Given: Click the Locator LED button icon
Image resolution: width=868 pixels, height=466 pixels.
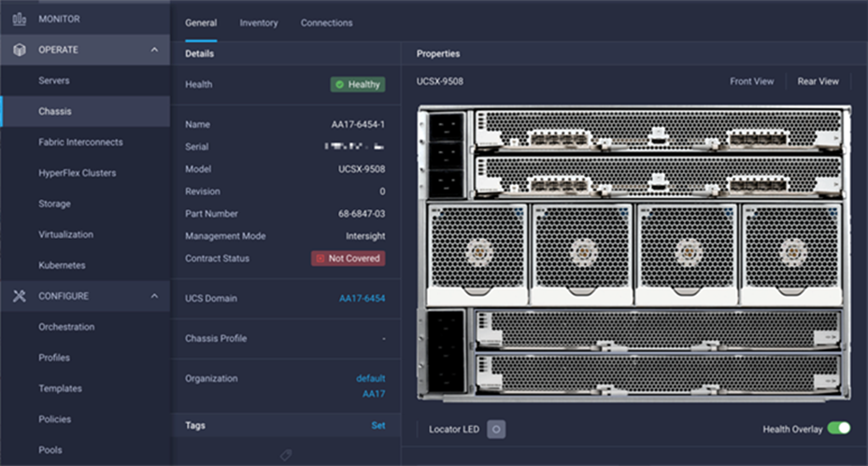Looking at the screenshot, I should pyautogui.click(x=496, y=429).
